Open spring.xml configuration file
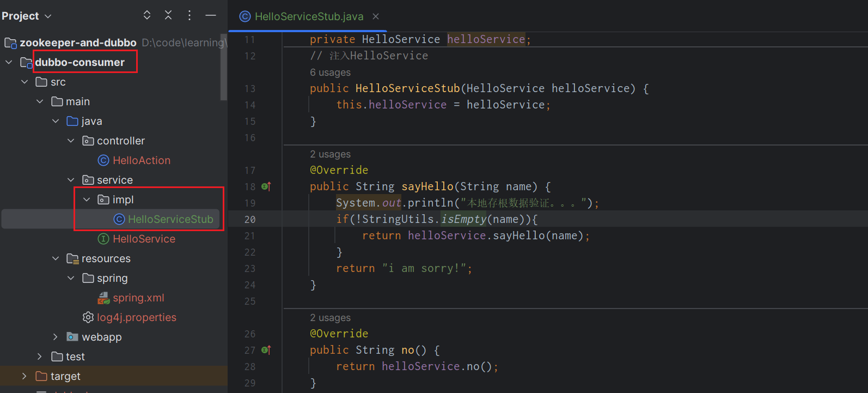Screen dimensions: 868x393 (x=138, y=298)
